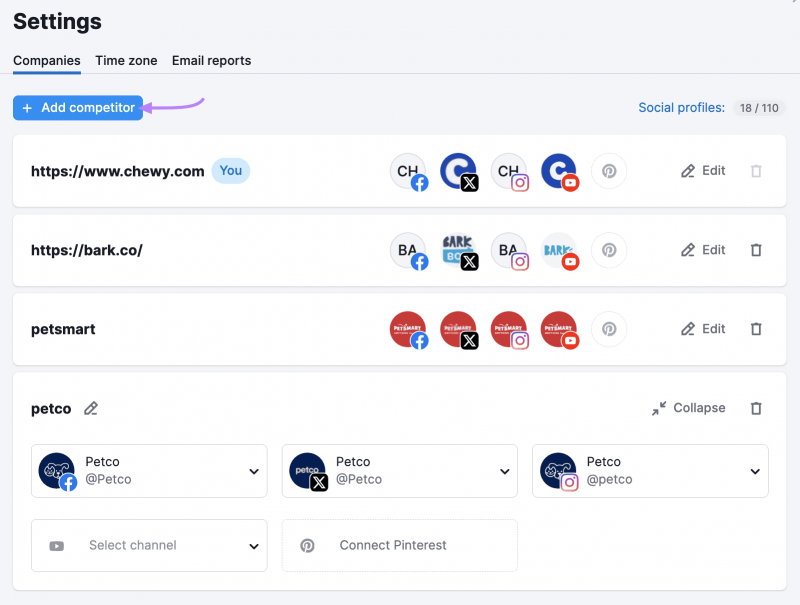Open chewy.com X profile icon
Image resolution: width=800 pixels, height=605 pixels.
459,171
